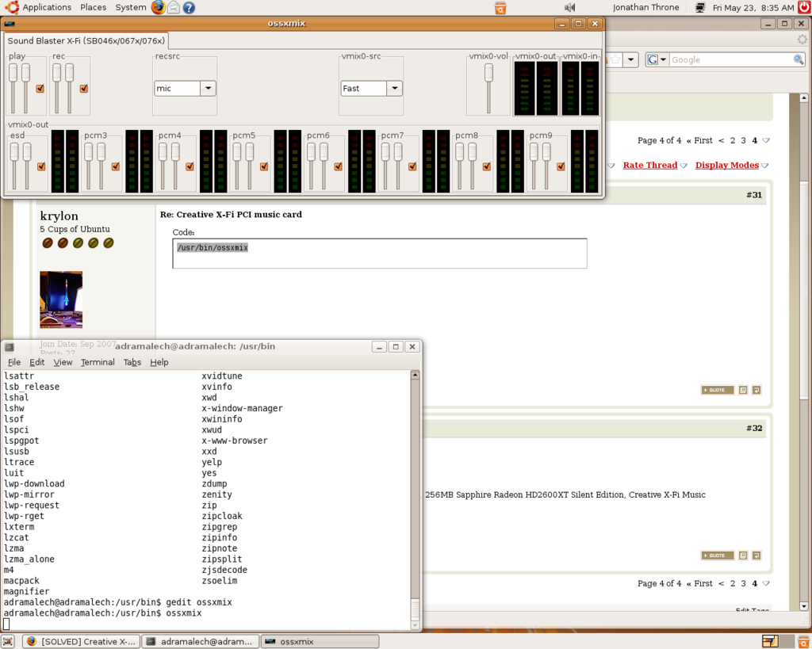The height and width of the screenshot is (649, 812).
Task: Open the terminal File menu
Action: (14, 362)
